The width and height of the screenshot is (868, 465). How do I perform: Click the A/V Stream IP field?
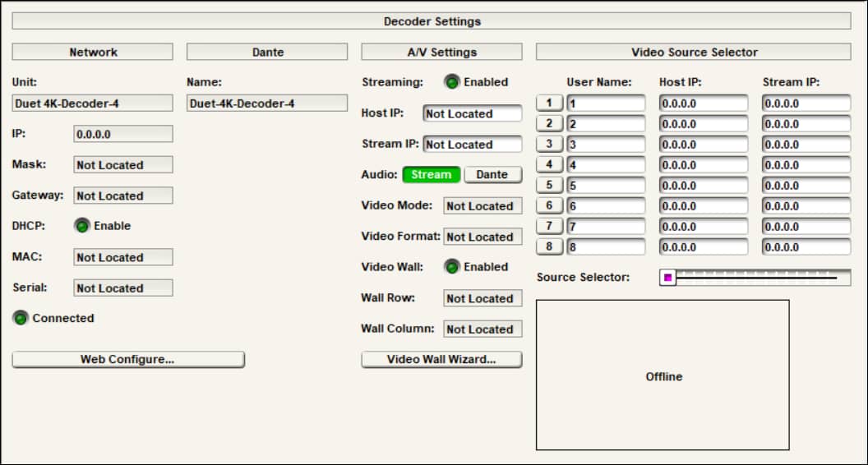click(x=472, y=144)
